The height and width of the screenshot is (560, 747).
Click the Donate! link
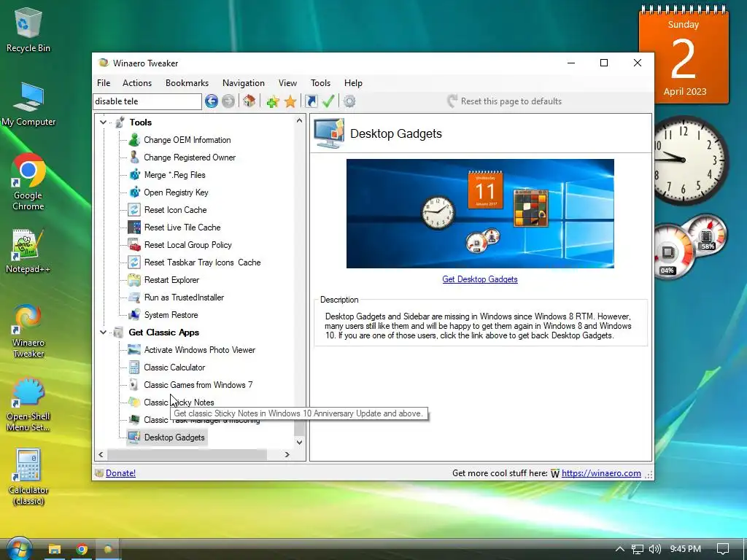[120, 472]
